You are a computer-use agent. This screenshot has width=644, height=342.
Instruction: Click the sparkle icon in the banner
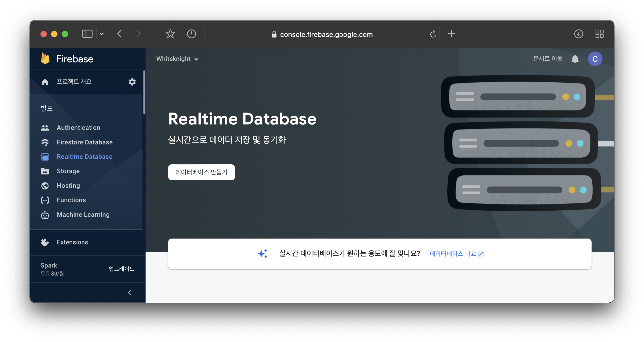click(263, 254)
